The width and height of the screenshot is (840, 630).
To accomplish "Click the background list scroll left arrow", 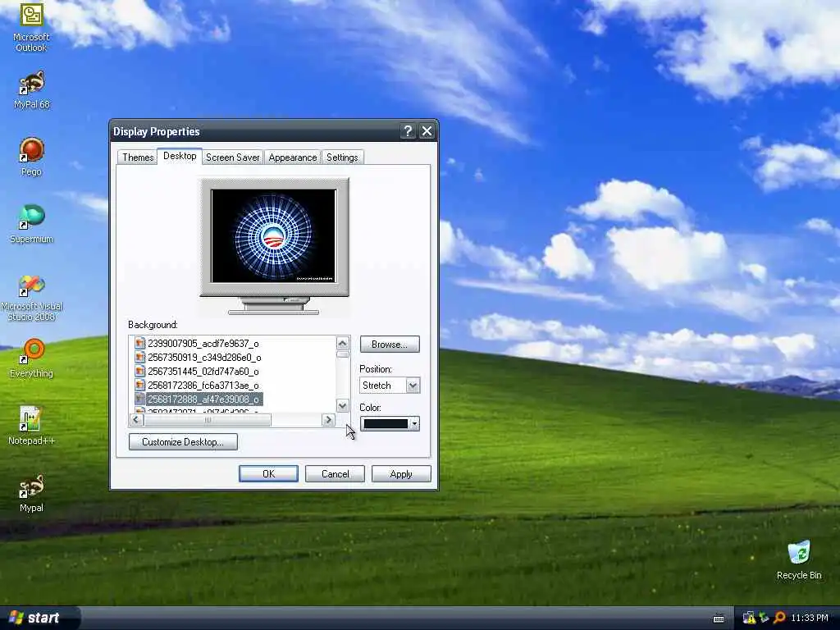I will (x=136, y=420).
